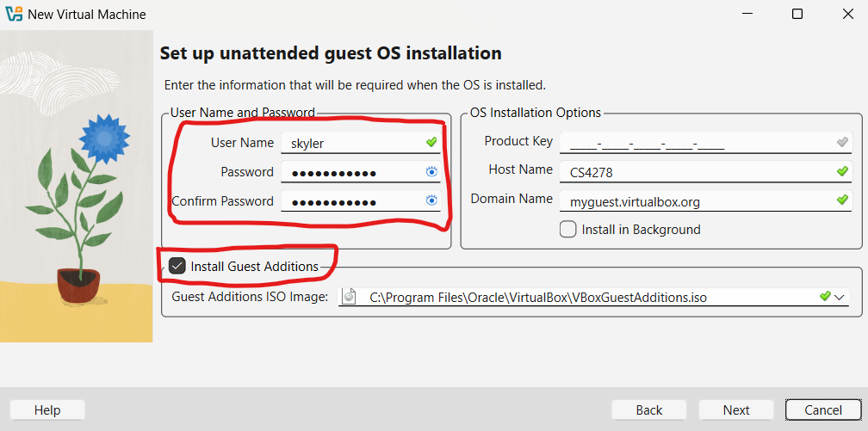Click the Domain Name green checkmark
The image size is (868, 431).
pos(843,200)
